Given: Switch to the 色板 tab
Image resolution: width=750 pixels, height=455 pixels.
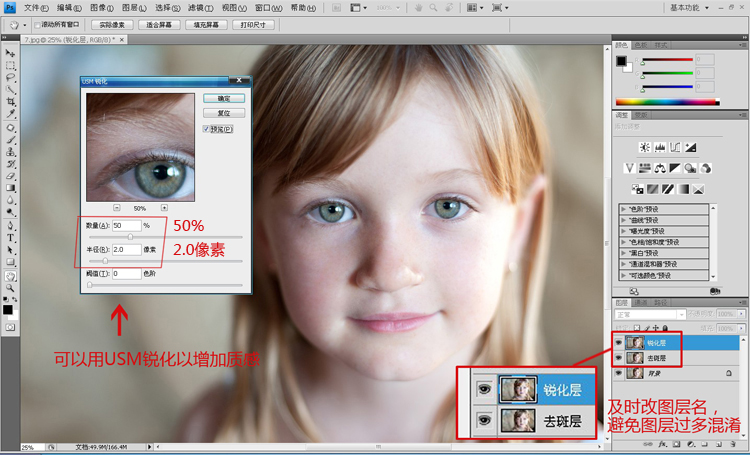Looking at the screenshot, I should pyautogui.click(x=640, y=45).
